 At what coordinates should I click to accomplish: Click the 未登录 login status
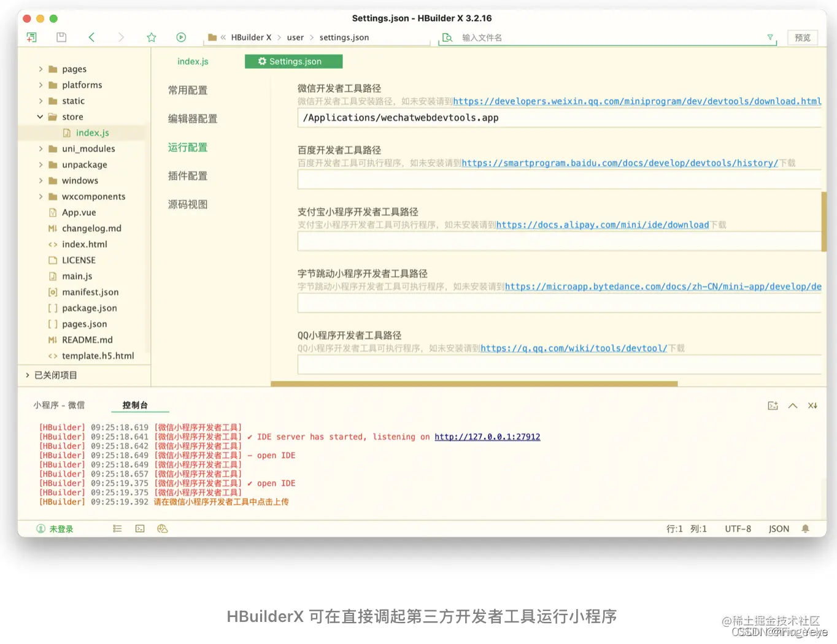click(55, 529)
